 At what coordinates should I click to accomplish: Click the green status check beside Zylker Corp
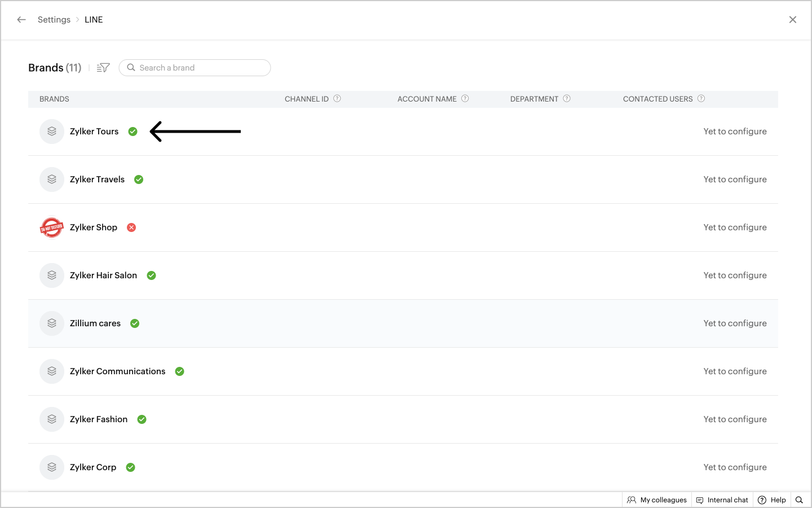click(131, 467)
